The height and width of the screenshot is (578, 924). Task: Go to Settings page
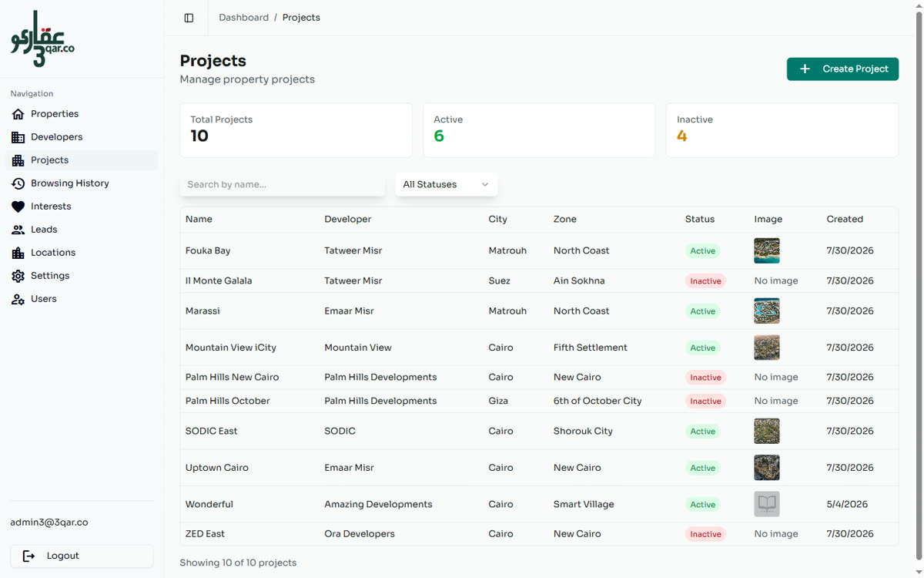point(82,276)
